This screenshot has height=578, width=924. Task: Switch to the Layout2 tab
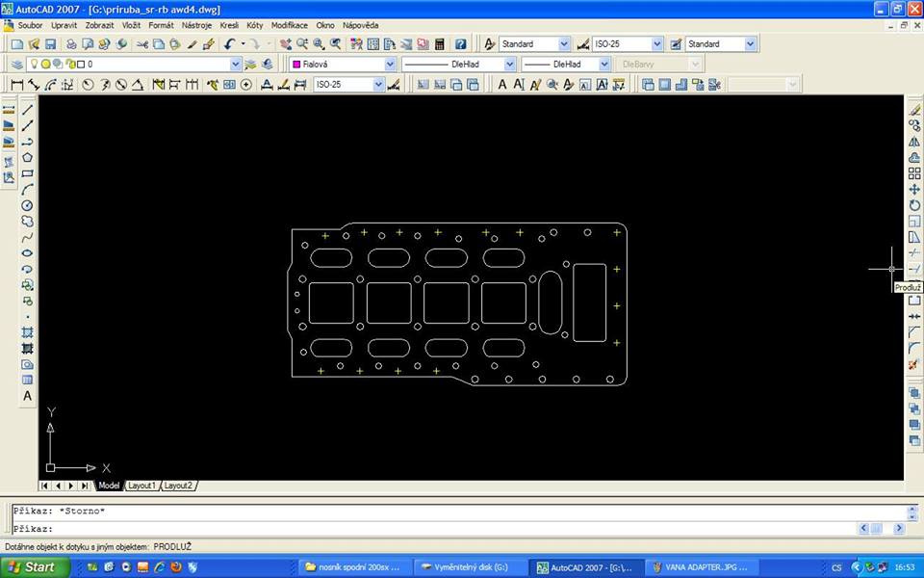[177, 486]
